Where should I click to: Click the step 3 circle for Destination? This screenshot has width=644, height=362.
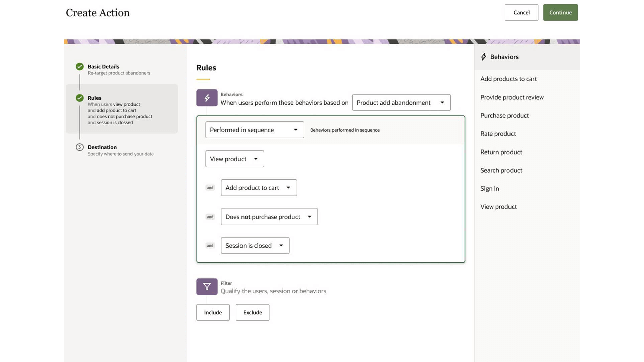click(79, 147)
